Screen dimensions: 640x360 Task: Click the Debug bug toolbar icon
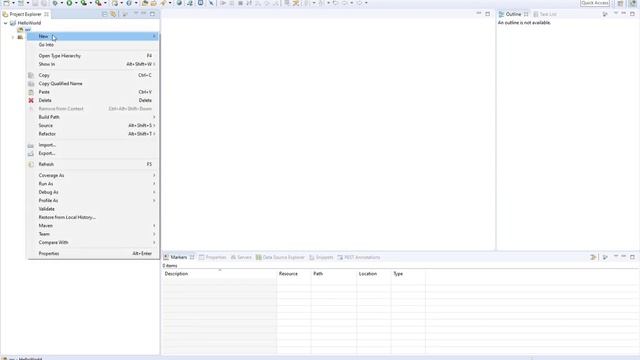pyautogui.click(x=55, y=3)
